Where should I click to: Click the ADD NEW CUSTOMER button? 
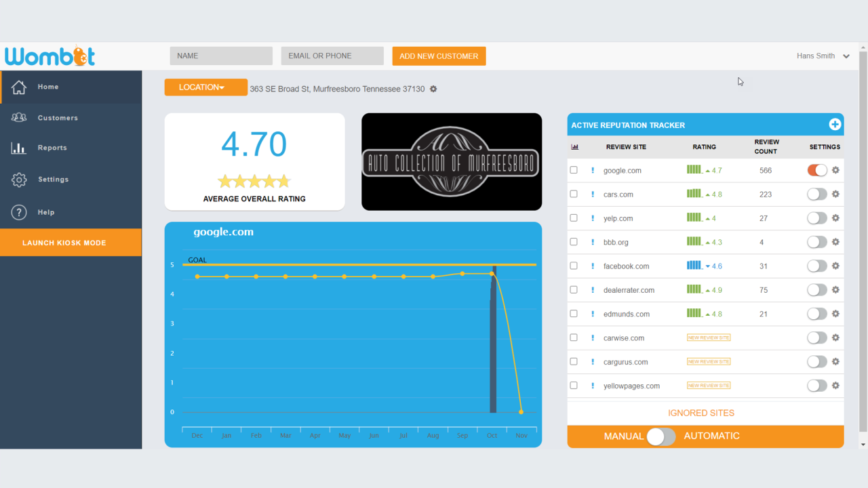[439, 56]
